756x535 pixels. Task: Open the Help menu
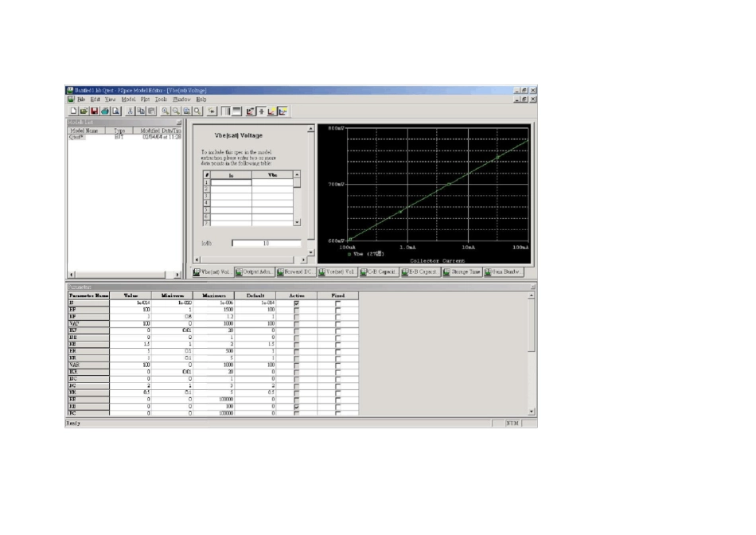pyautogui.click(x=201, y=100)
